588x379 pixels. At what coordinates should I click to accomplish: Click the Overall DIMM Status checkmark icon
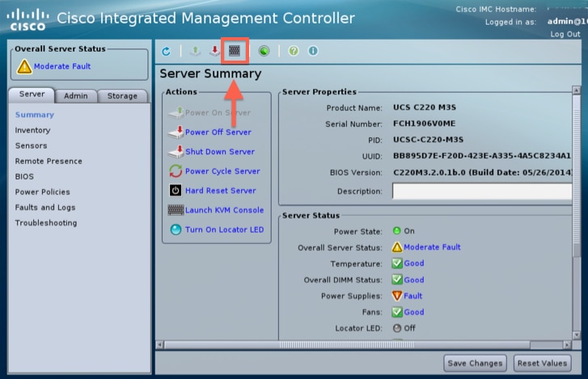[397, 280]
